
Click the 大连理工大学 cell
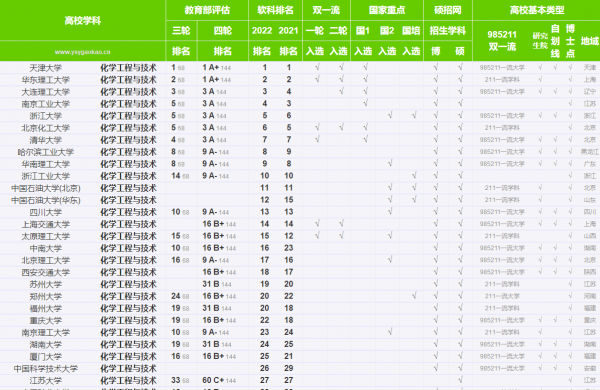point(46,92)
